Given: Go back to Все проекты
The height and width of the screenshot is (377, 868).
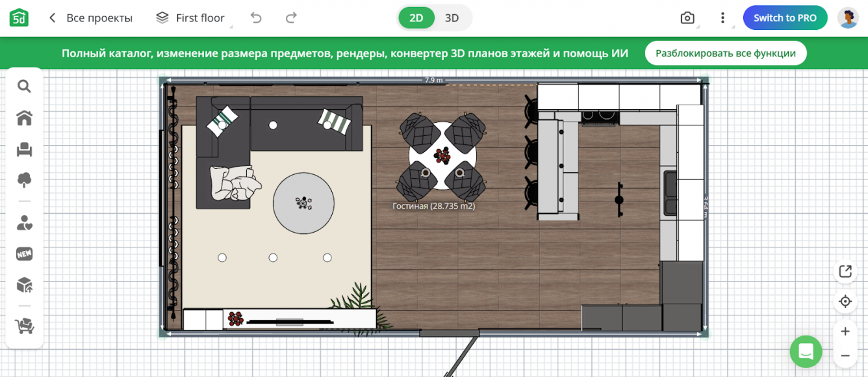Looking at the screenshot, I should (x=91, y=18).
